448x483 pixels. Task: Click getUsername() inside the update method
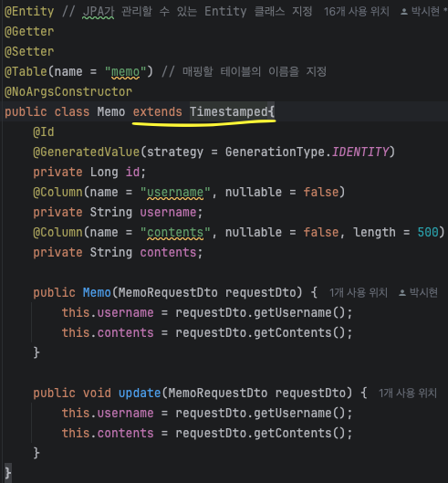[x=299, y=413]
